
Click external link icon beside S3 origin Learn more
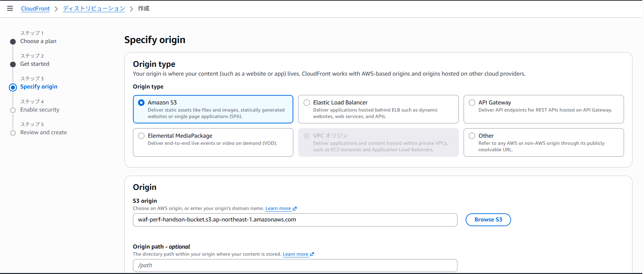(295, 209)
